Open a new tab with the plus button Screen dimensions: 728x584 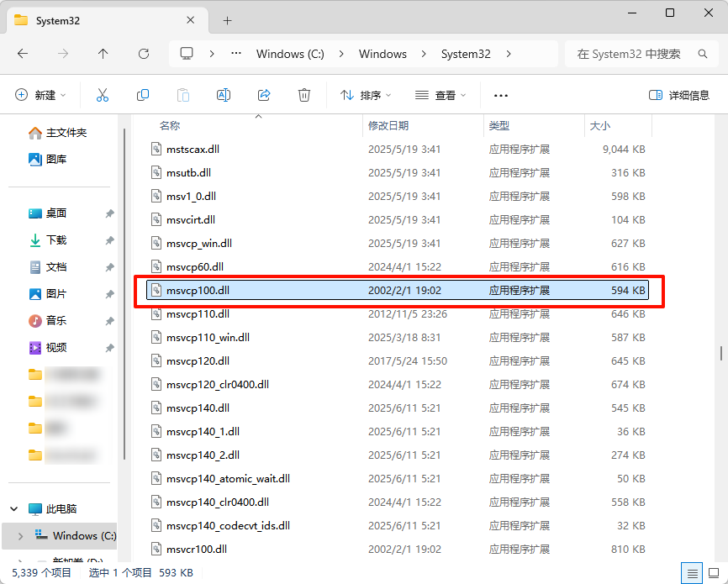[x=227, y=19]
